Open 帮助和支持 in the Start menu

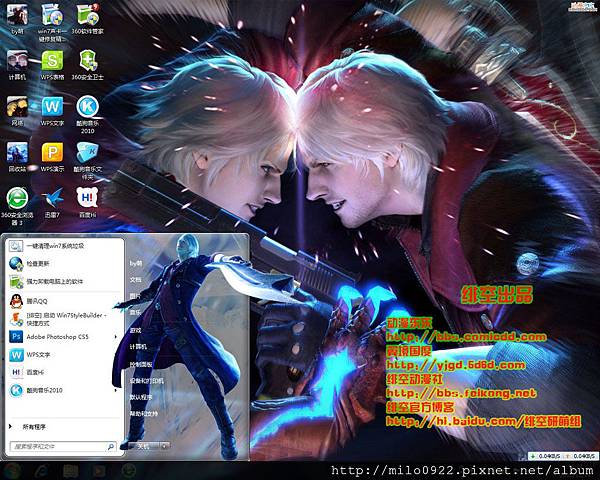pyautogui.click(x=143, y=414)
